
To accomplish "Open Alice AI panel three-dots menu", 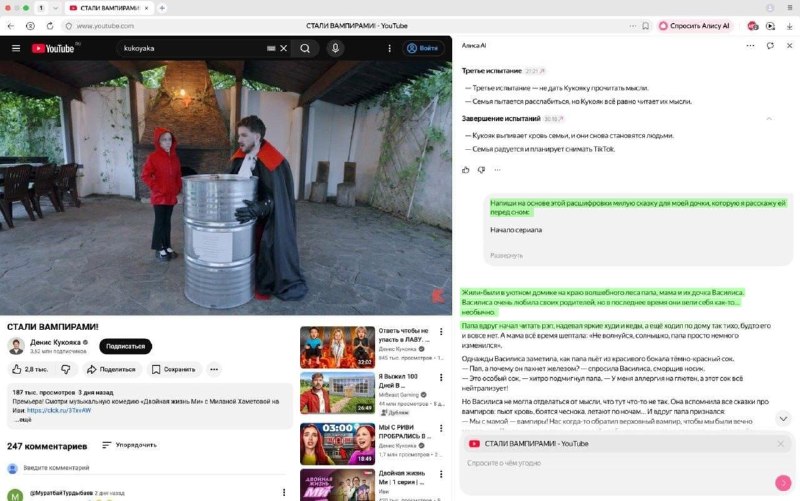I will pos(750,45).
